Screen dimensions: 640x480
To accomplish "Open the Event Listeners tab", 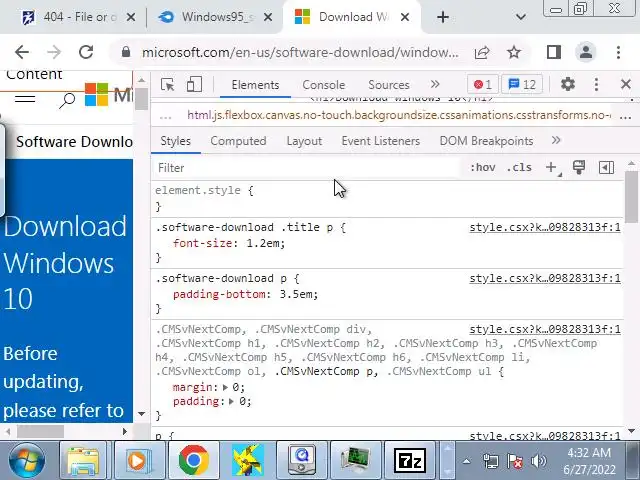I will click(x=380, y=141).
